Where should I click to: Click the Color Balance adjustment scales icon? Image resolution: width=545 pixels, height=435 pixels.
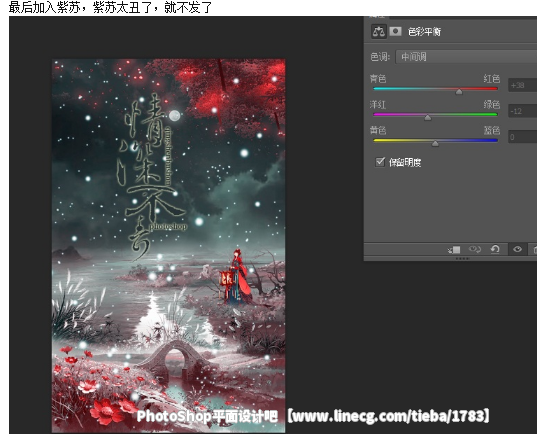[379, 32]
